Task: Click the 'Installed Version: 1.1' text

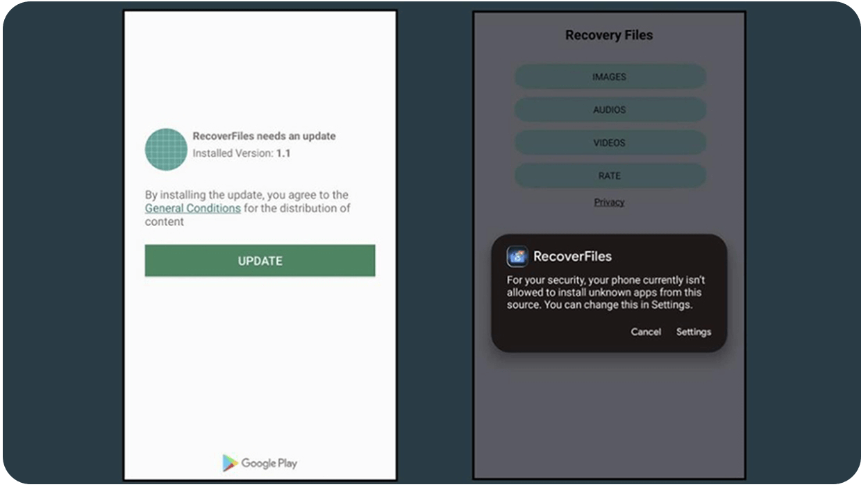Action: [x=242, y=153]
